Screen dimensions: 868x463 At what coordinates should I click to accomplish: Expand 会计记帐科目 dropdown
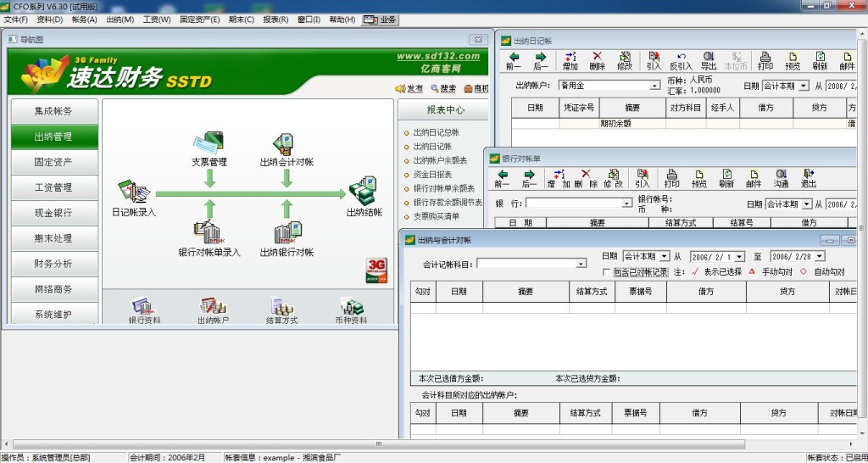(x=581, y=264)
